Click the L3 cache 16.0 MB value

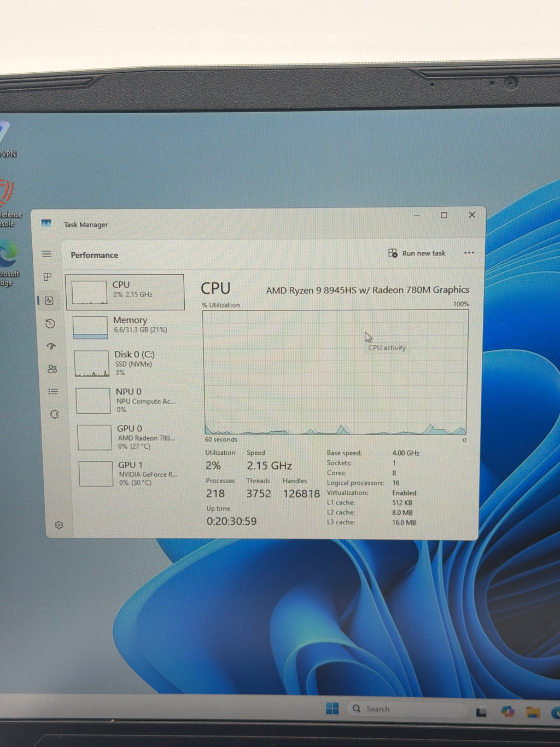404,523
